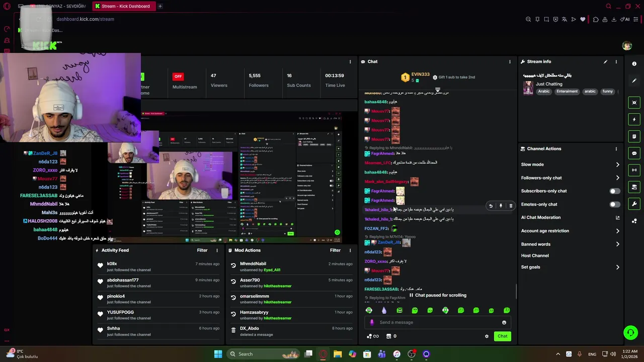
Task: Click the green Chat send button
Action: [x=502, y=336]
